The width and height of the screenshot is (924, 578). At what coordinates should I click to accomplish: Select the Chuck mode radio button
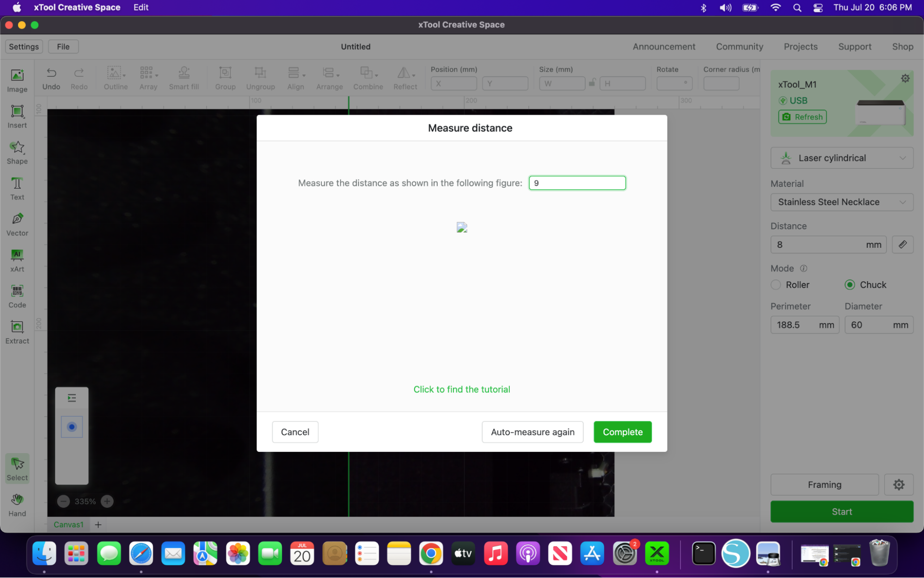pyautogui.click(x=850, y=285)
